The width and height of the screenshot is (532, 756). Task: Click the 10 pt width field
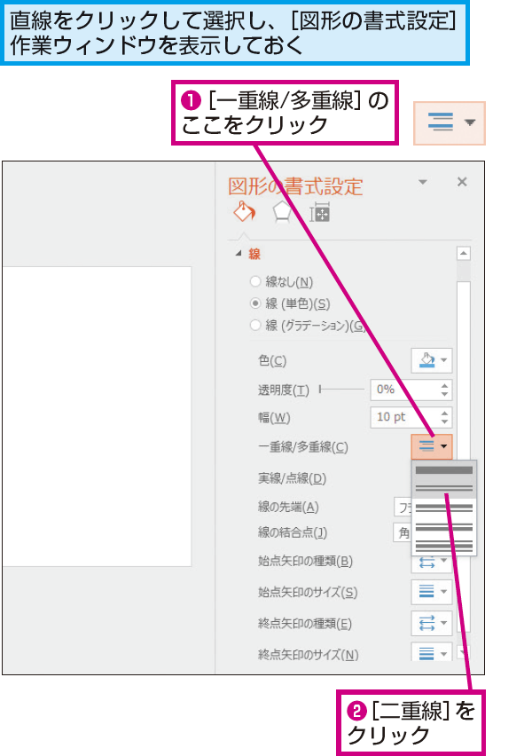(403, 417)
